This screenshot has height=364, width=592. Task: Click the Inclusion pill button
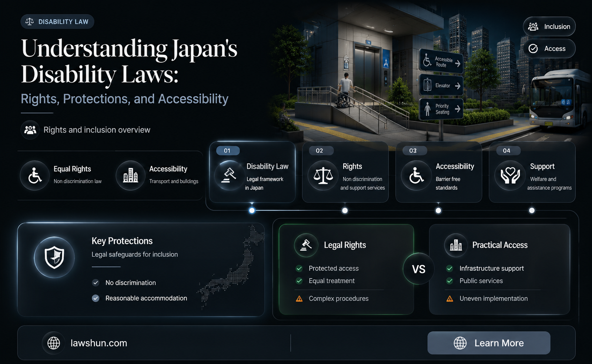click(x=549, y=27)
